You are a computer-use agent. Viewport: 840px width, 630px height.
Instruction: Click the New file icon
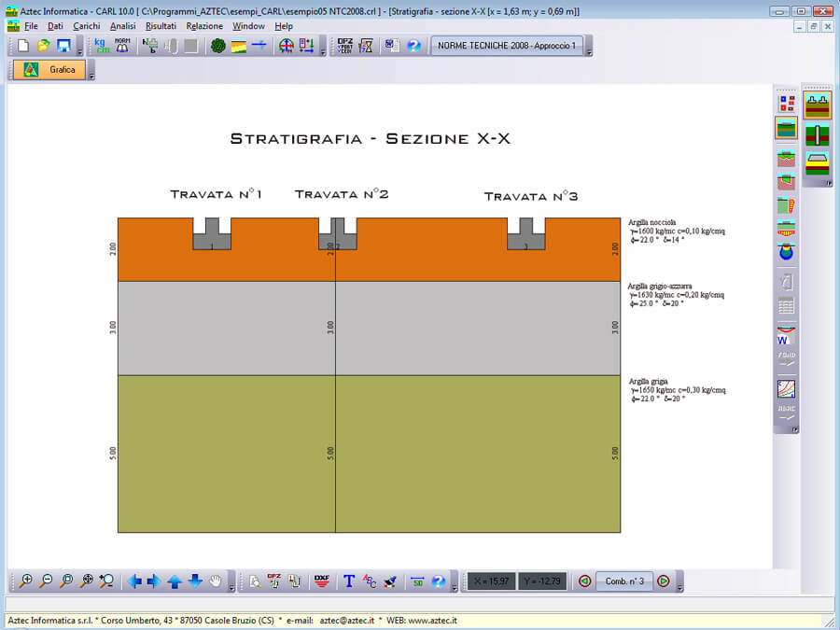coord(23,46)
